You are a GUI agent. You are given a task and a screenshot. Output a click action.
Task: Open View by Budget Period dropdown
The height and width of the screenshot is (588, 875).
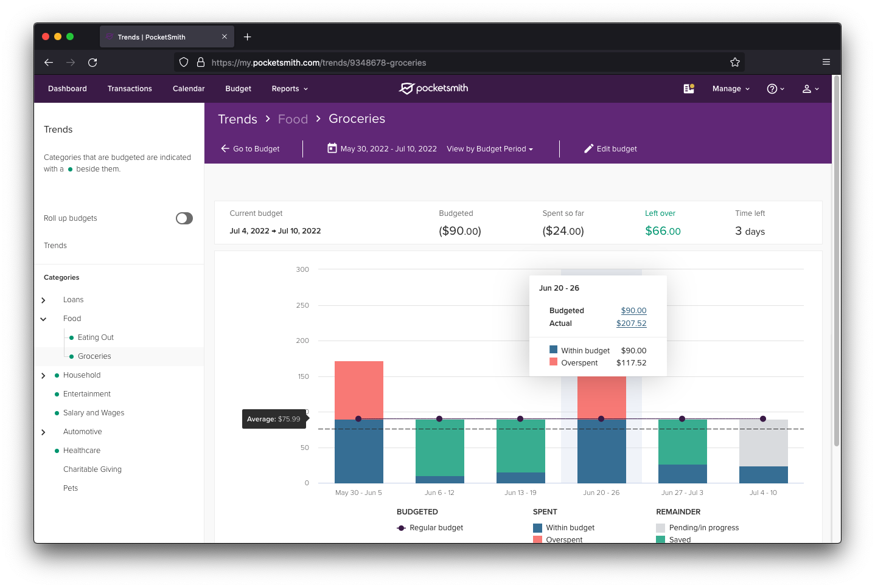tap(489, 149)
